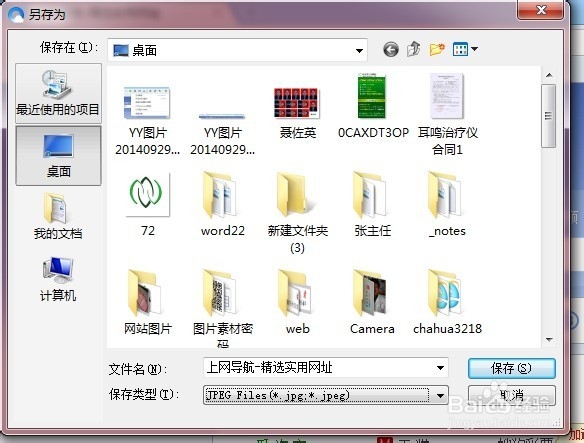Select the Camera folder
This screenshot has height=443, width=584.
[x=372, y=302]
